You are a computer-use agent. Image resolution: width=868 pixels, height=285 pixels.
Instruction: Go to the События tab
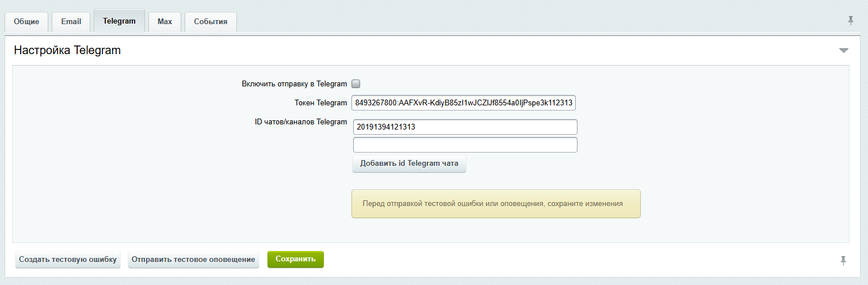(x=211, y=22)
